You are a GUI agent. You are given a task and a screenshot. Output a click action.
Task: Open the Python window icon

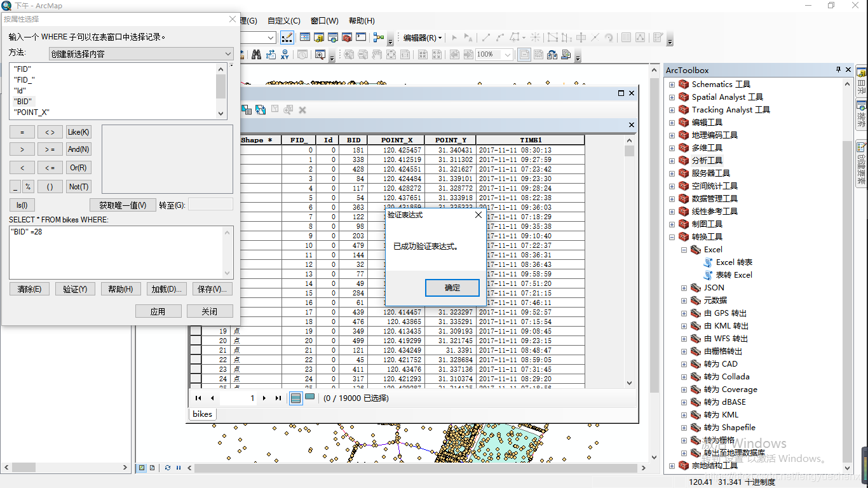pyautogui.click(x=361, y=37)
